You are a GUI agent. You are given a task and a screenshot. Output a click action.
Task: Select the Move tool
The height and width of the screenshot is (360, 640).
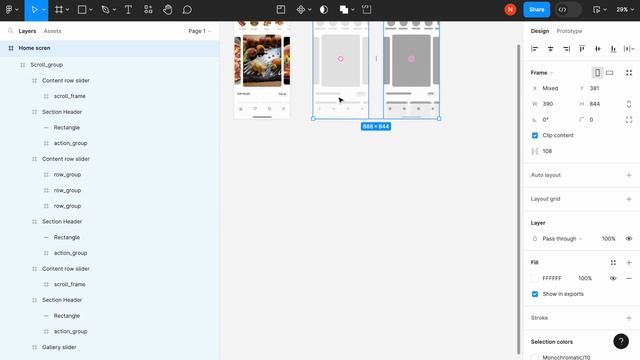34,10
